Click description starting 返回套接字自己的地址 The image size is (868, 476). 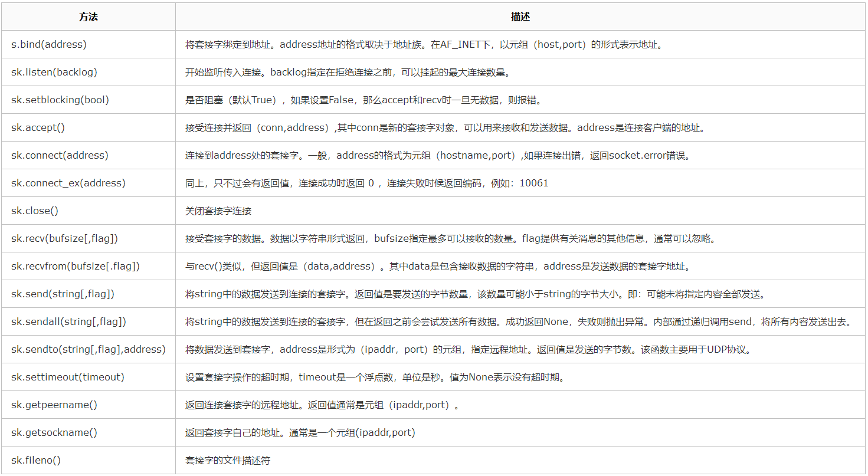click(x=520, y=432)
